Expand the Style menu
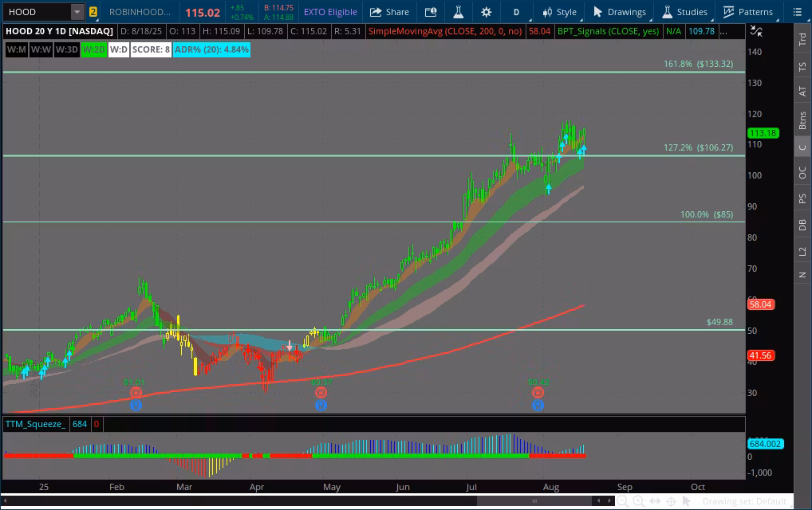This screenshot has height=510, width=812. tap(559, 12)
